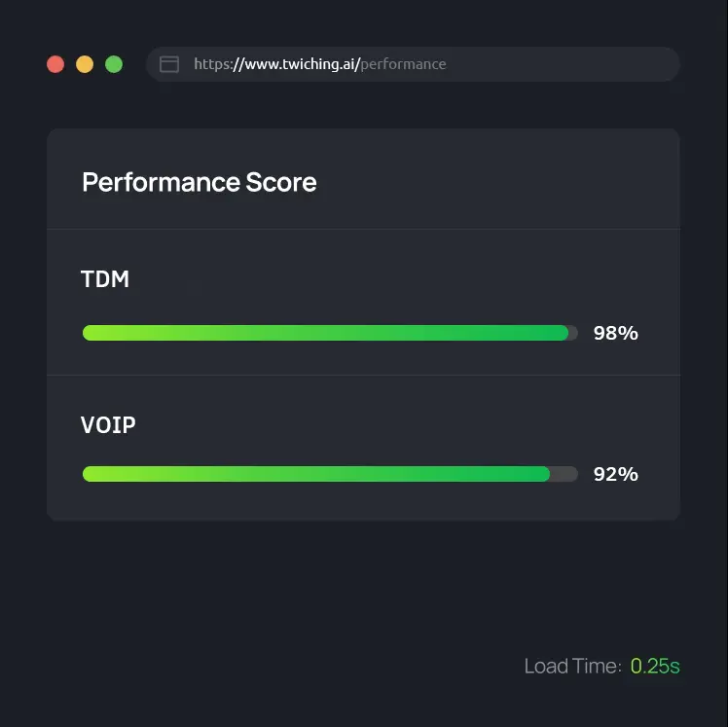Select the VOIP label

pyautogui.click(x=108, y=424)
